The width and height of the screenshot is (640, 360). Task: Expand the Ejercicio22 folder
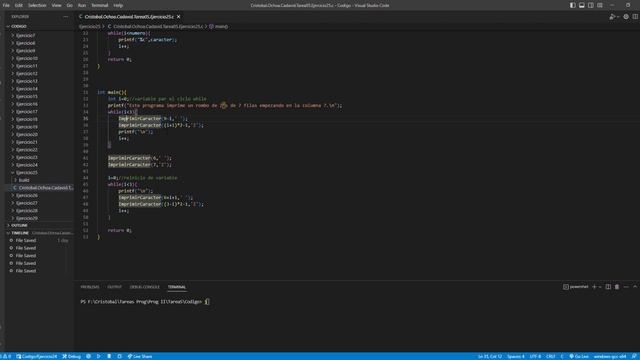pos(39,150)
